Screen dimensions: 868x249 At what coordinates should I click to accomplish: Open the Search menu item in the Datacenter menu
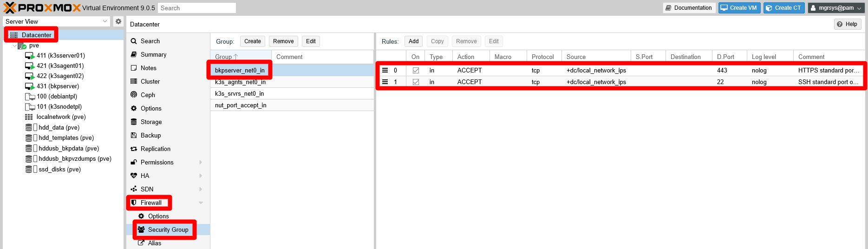tap(168, 41)
